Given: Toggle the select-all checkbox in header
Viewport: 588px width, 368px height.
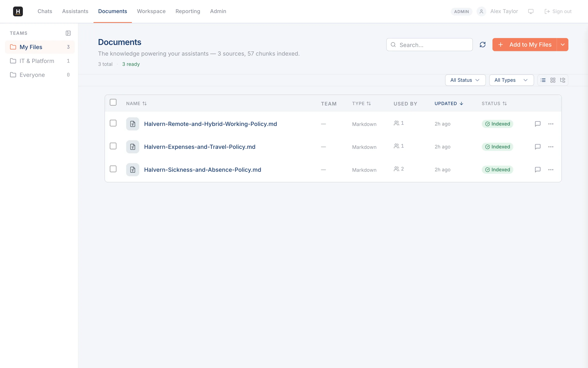Looking at the screenshot, I should point(113,102).
